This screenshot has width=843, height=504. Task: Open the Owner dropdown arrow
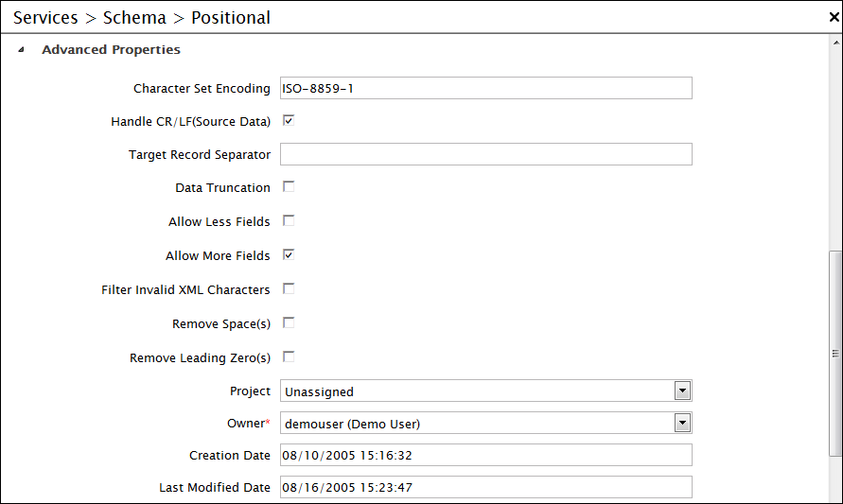[682, 424]
